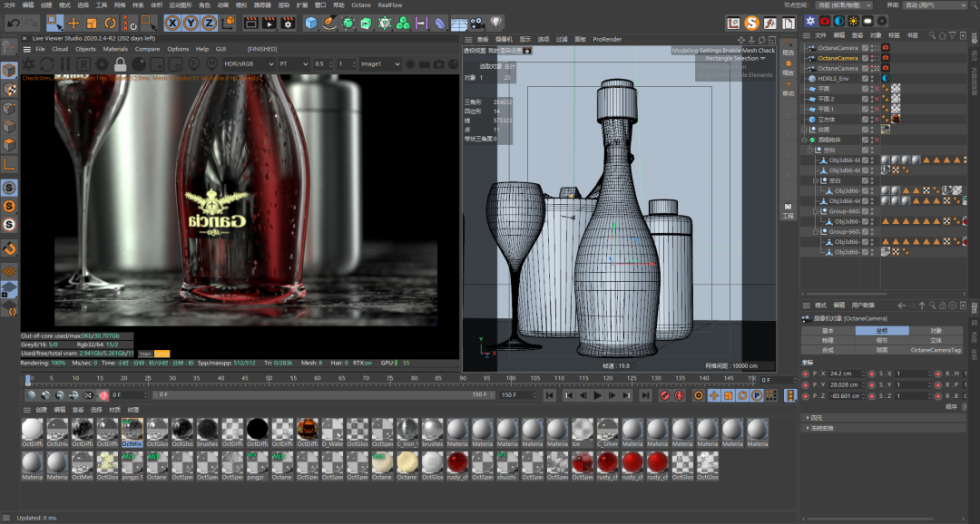Select the Move tool in the top toolbar
Viewport: 980px width, 524px height.
click(73, 24)
